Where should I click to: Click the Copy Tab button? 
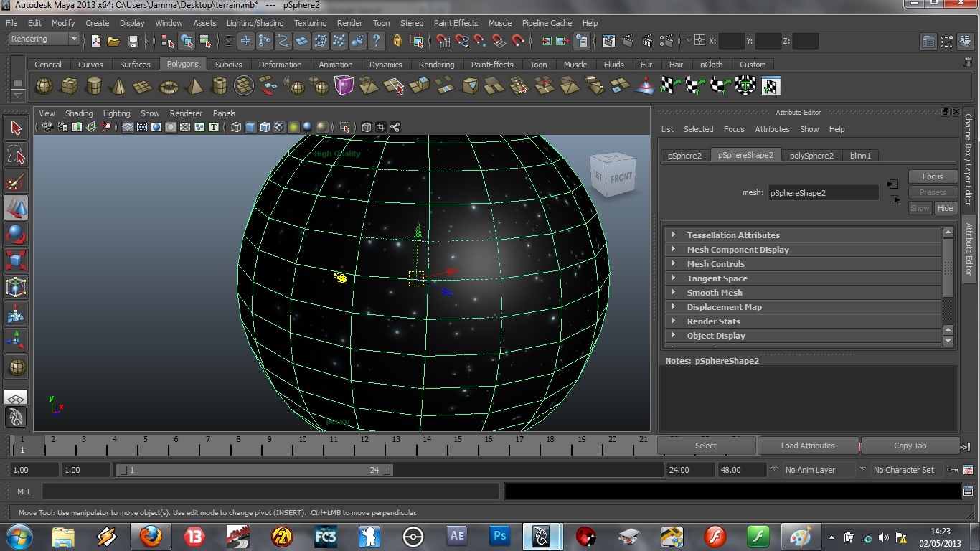[910, 445]
